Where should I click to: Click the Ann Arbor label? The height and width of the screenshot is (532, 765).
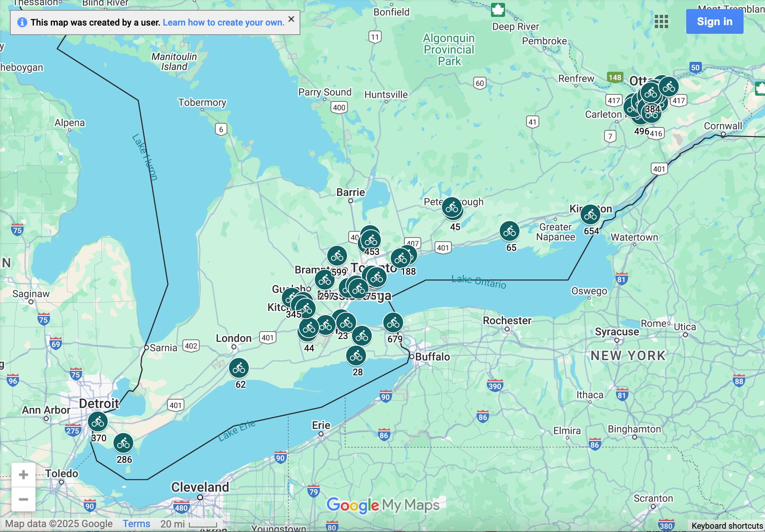coord(46,410)
